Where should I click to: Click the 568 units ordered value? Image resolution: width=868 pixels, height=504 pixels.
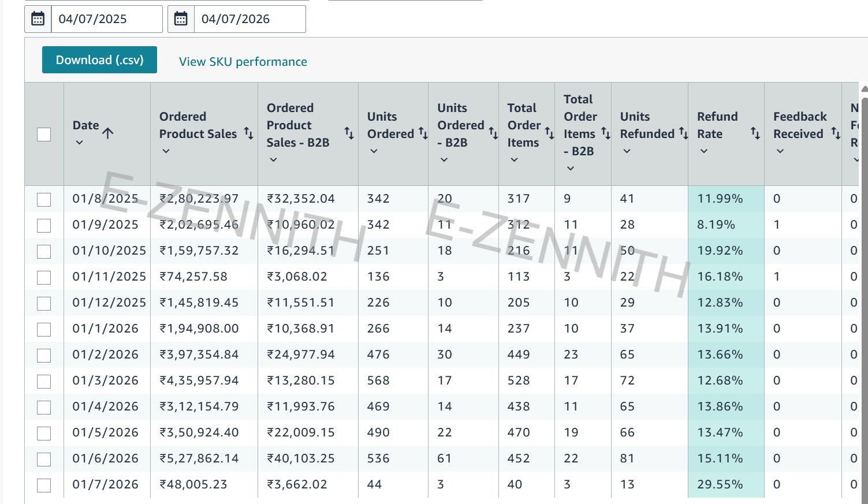(378, 380)
